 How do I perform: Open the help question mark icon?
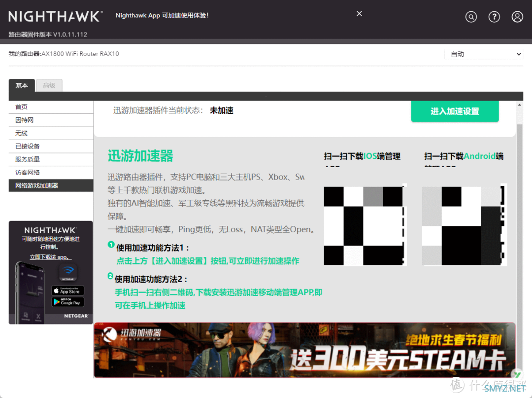(x=494, y=17)
